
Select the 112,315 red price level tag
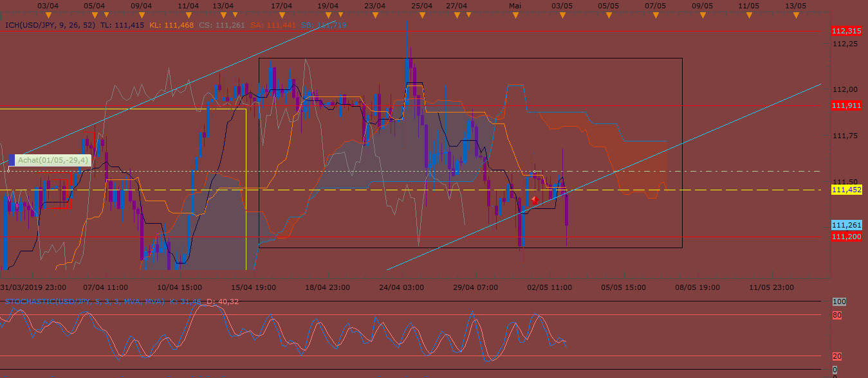(x=846, y=31)
